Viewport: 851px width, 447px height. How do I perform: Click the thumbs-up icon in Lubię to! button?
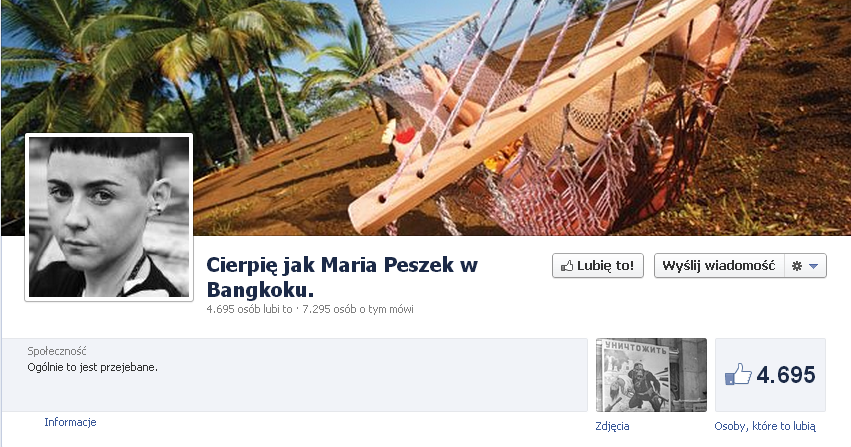click(x=567, y=266)
